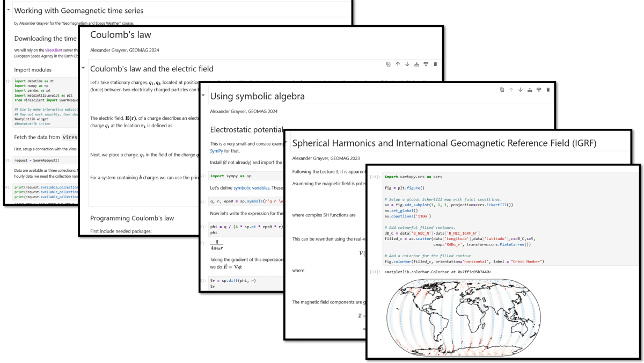Move the selected cell up with arrow icon
Viewport: 644px width, 363px height.
[x=398, y=64]
